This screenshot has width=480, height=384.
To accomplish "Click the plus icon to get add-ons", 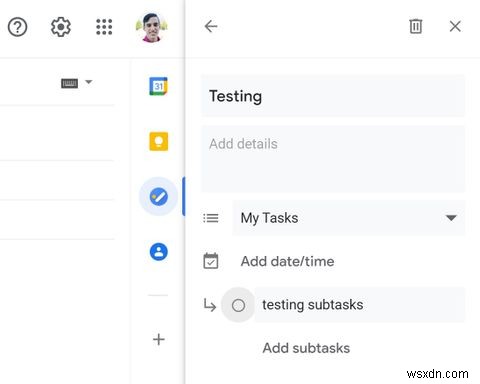I will [159, 340].
